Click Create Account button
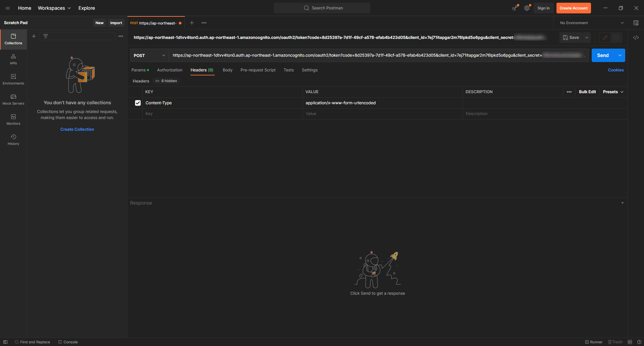 tap(574, 8)
